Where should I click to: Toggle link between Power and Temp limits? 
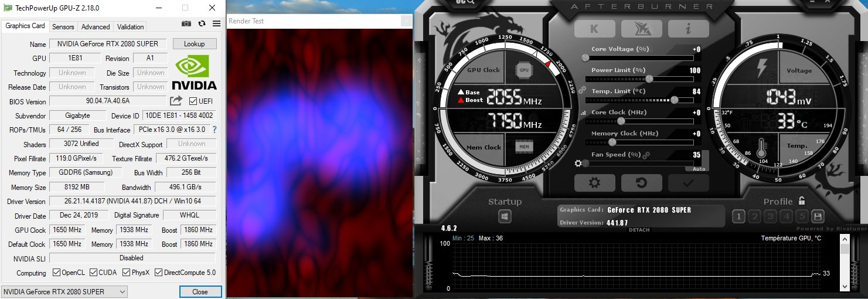tap(582, 91)
